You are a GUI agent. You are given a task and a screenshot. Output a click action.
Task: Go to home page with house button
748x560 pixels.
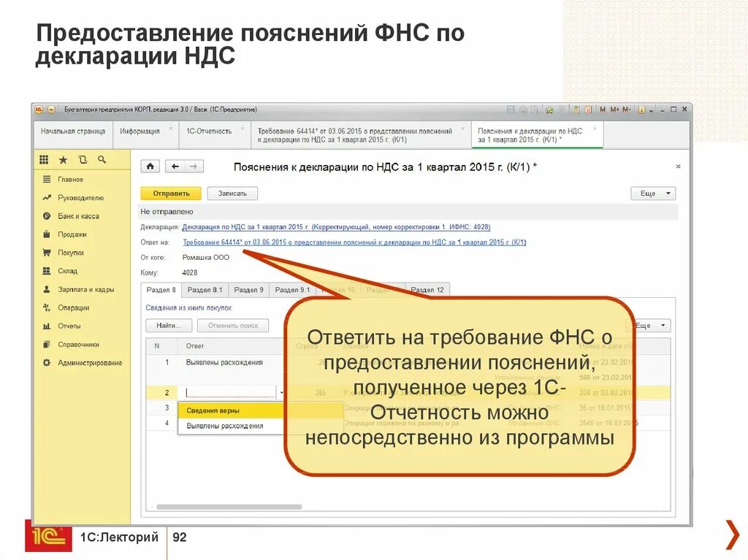pyautogui.click(x=150, y=166)
